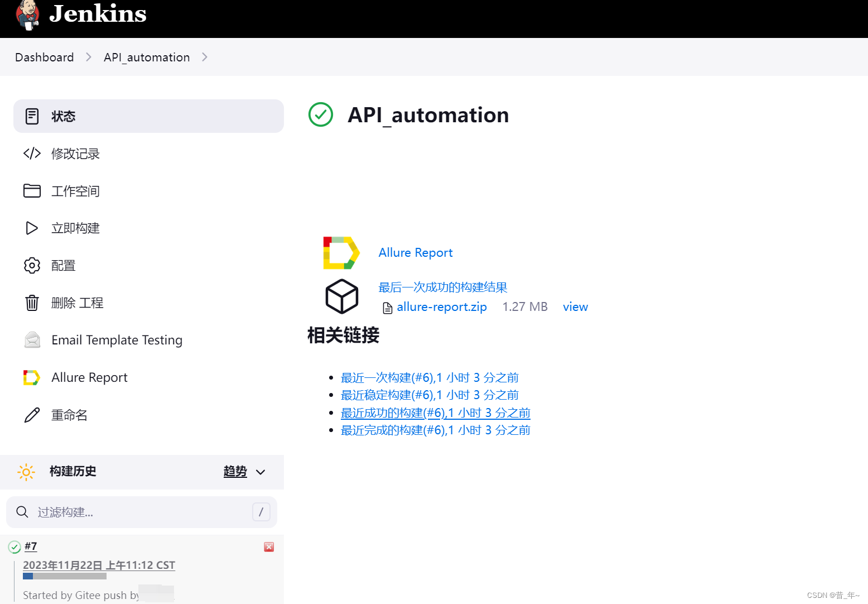
Task: Open 最近完成的构建(#6) link
Action: [x=436, y=430]
